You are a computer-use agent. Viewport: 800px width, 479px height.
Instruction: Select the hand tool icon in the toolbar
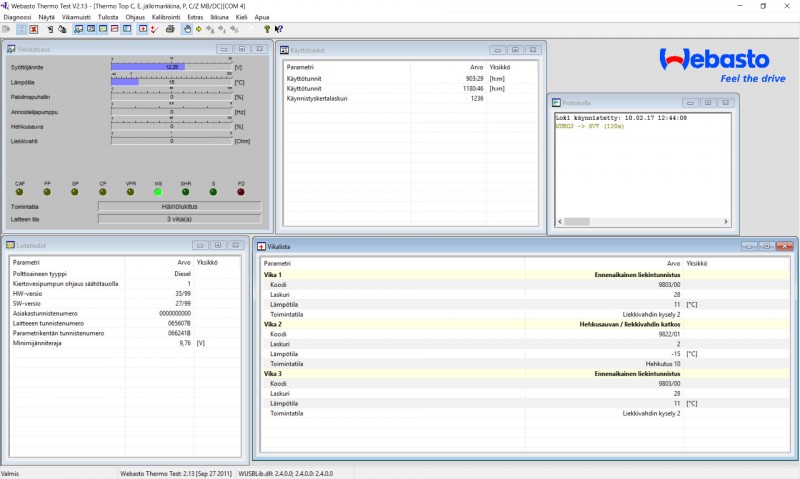coord(186,29)
